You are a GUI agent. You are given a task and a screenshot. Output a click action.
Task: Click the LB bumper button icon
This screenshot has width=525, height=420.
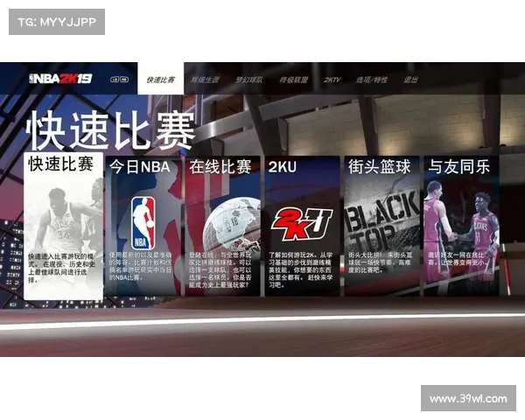(x=115, y=80)
